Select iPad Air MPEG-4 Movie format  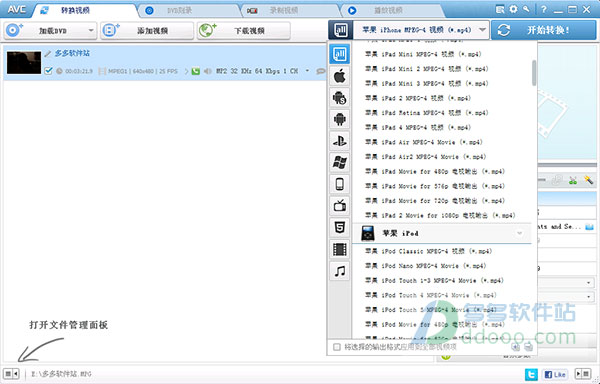(424, 142)
